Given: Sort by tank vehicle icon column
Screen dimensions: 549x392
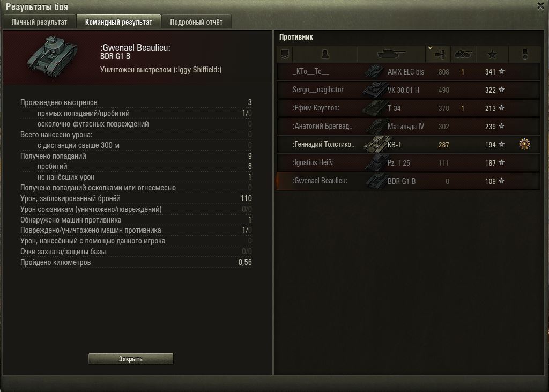Looking at the screenshot, I should (x=391, y=54).
